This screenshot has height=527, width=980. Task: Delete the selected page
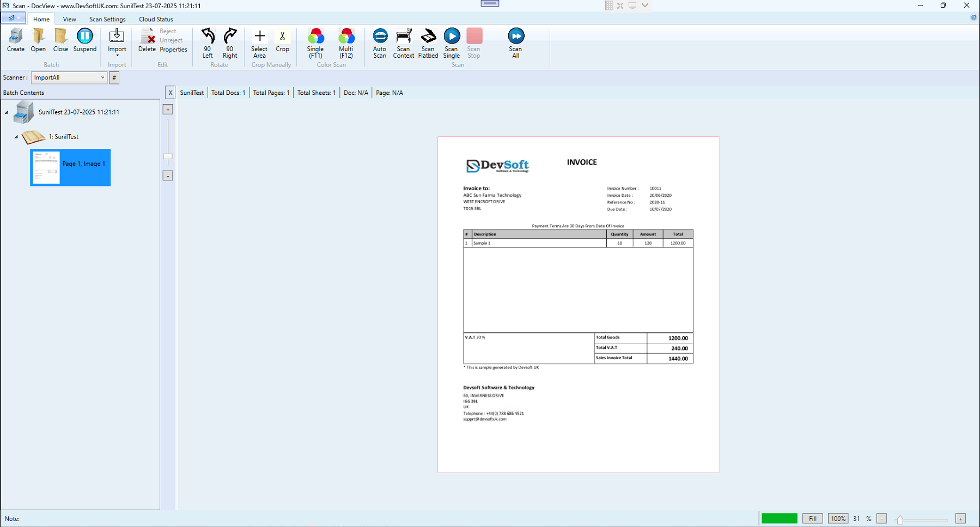(x=147, y=39)
